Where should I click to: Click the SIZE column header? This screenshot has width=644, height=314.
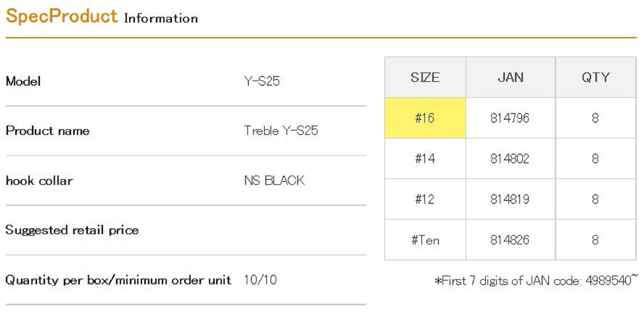pyautogui.click(x=425, y=78)
